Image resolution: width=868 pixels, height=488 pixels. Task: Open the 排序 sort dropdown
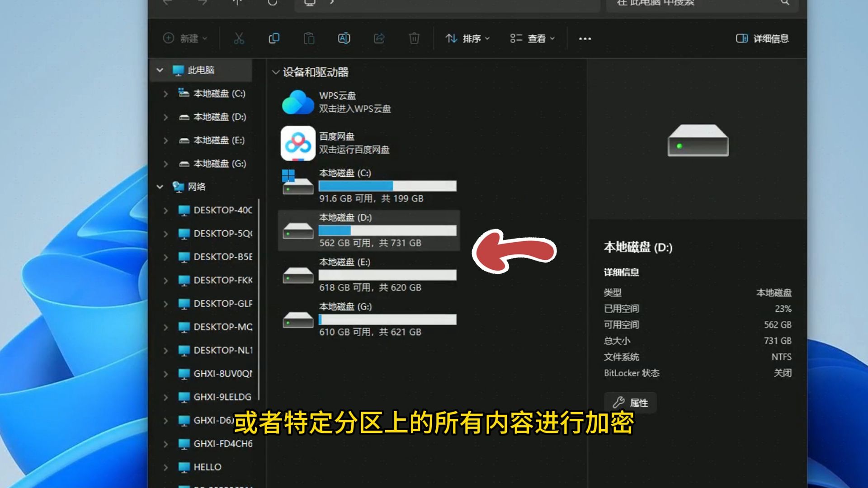(x=467, y=38)
